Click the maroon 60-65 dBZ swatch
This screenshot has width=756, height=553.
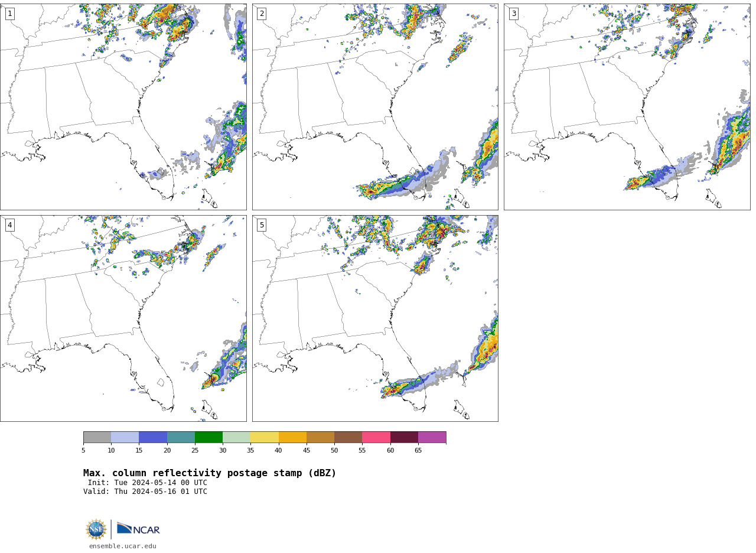pos(404,437)
